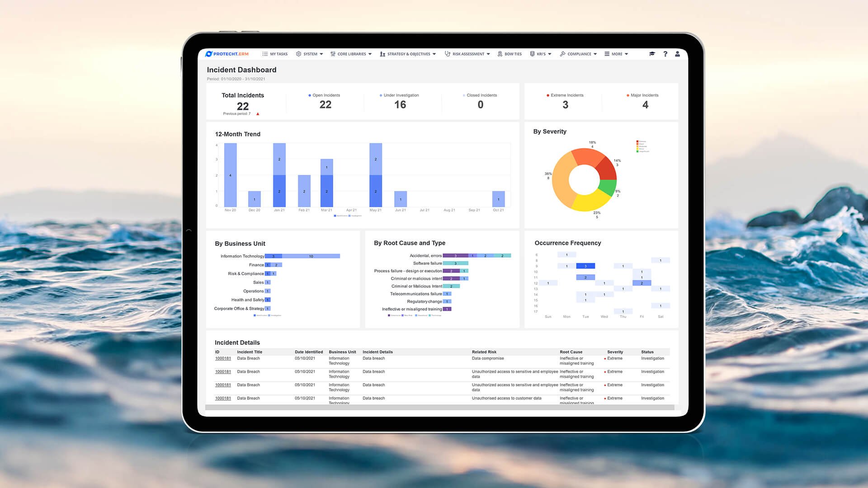This screenshot has height=488, width=868.
Task: Click the Protecht.ERM logo
Action: [x=226, y=53]
